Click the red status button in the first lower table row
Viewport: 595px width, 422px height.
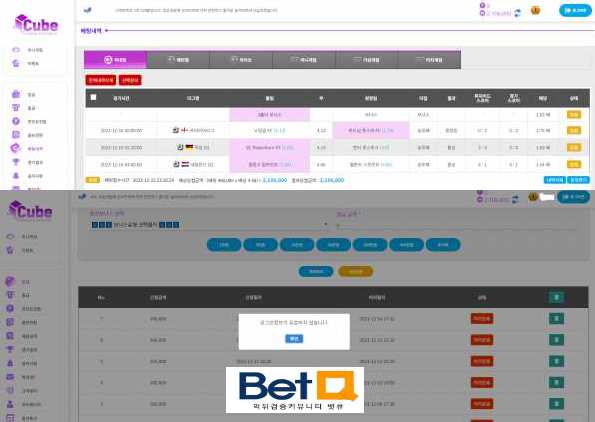coord(482,318)
